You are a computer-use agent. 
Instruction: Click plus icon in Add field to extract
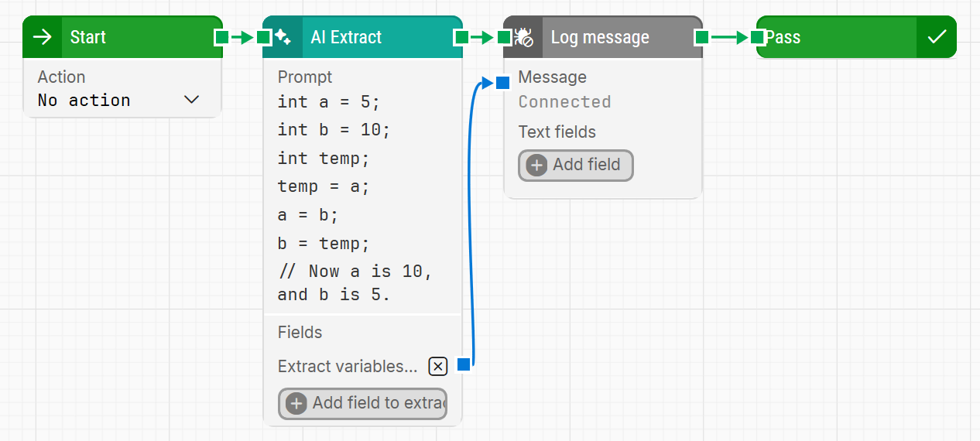point(296,403)
